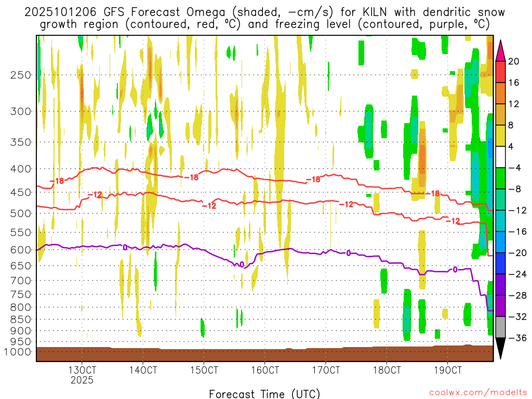This screenshot has height=399, width=532.
Task: Click the positive 4 label on the color scale
Action: pyautogui.click(x=511, y=147)
